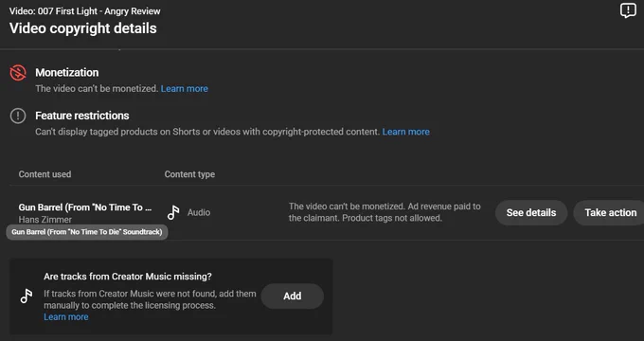Click the Monetization heading
Viewport: 644px width, 341px height.
(x=67, y=72)
